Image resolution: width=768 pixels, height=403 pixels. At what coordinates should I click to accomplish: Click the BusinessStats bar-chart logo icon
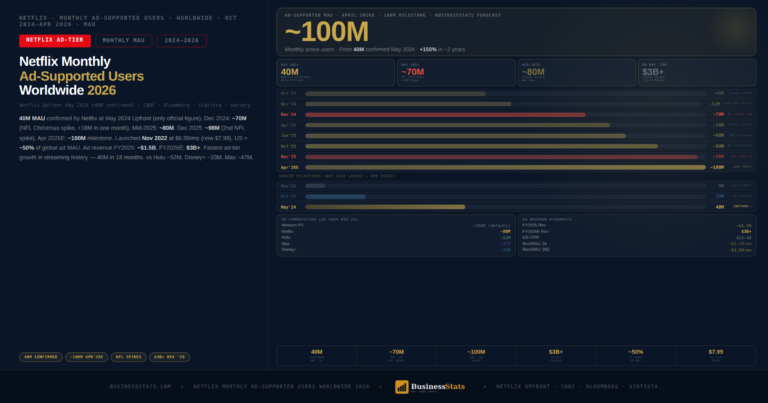click(402, 387)
